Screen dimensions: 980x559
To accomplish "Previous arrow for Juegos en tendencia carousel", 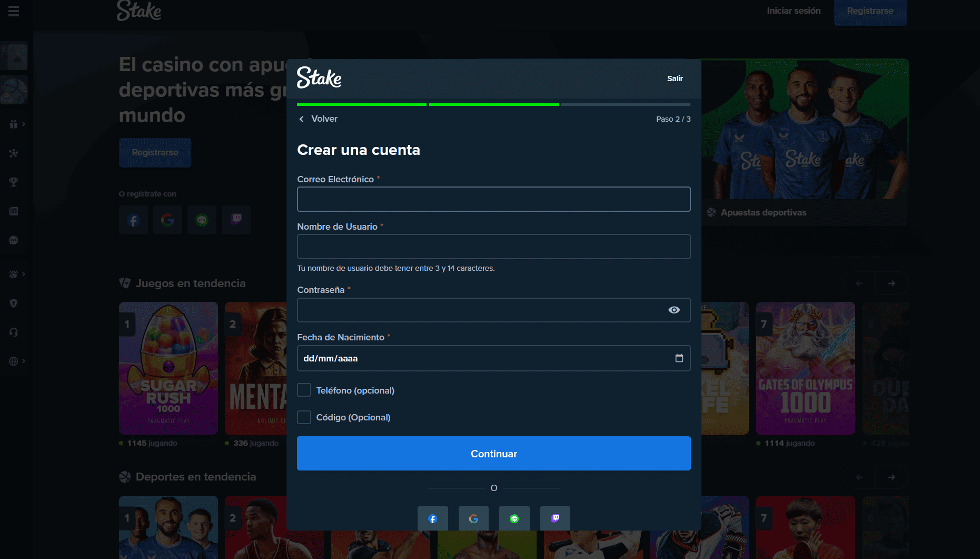I will (859, 283).
